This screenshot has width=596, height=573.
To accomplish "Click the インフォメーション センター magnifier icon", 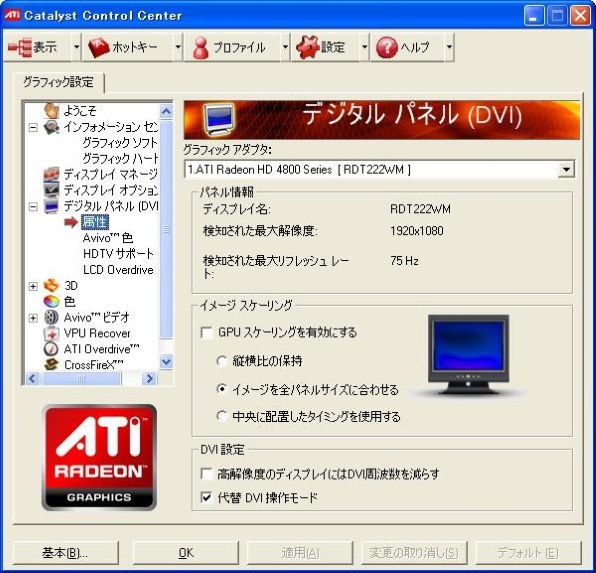I will [51, 127].
